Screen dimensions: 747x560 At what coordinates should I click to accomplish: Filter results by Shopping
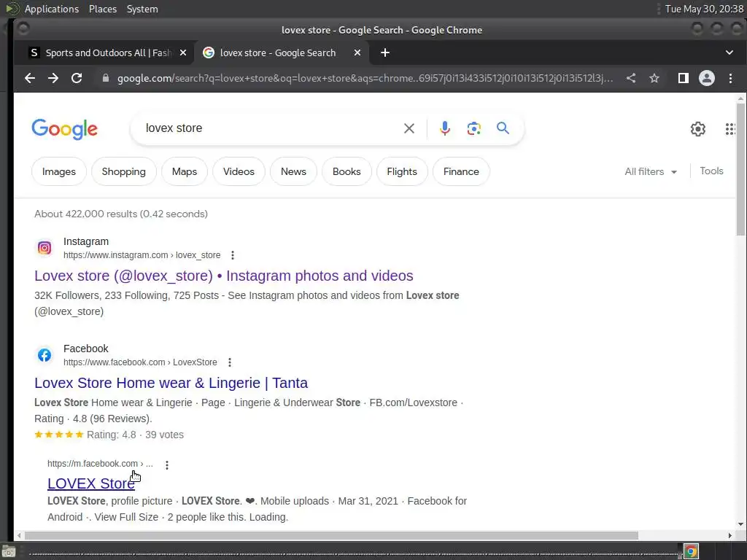[x=123, y=171]
